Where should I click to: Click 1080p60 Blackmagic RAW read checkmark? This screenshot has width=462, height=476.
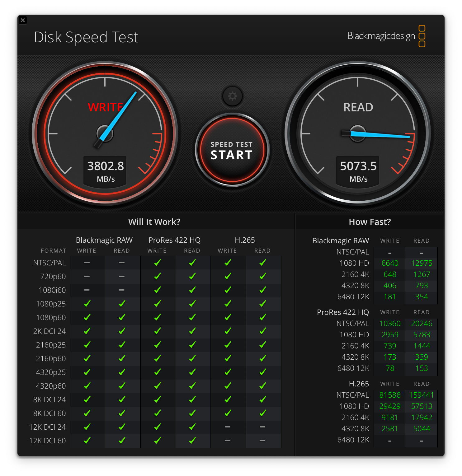[122, 317]
